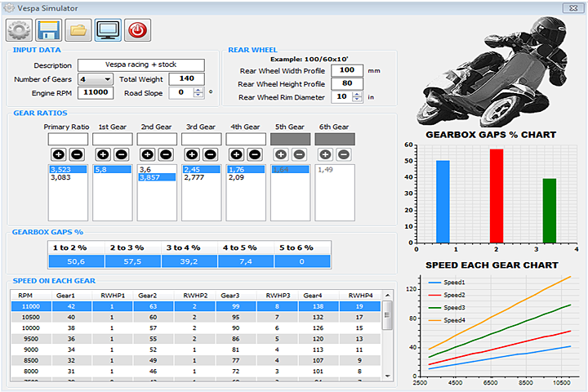The height and width of the screenshot is (392, 588).
Task: Select the 10500 RPM table row
Action: tap(195, 318)
